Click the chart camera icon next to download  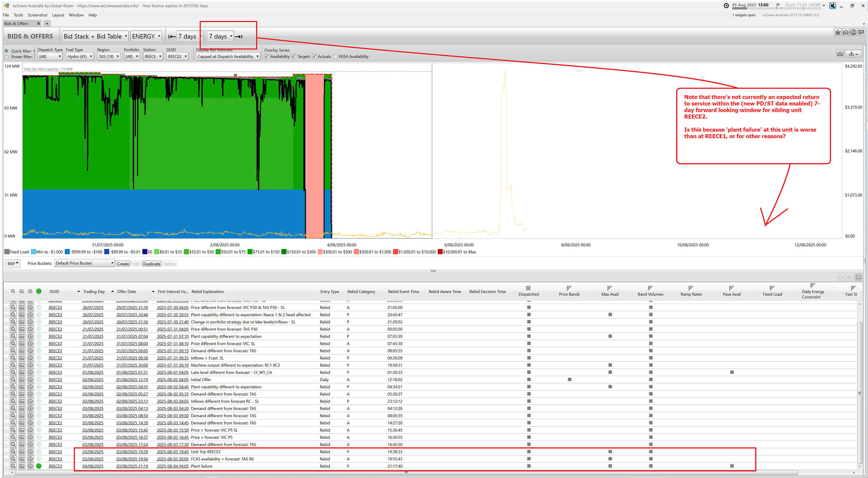(x=840, y=54)
